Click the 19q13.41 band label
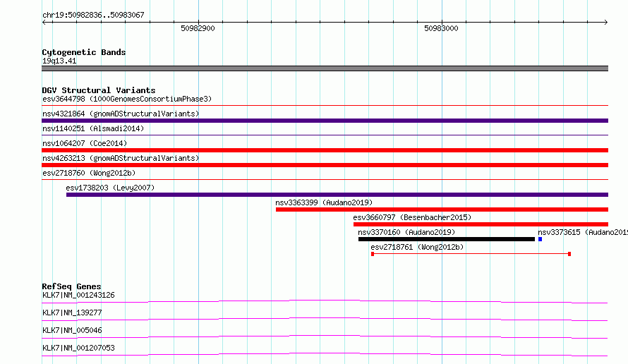628x364 pixels. [59, 61]
